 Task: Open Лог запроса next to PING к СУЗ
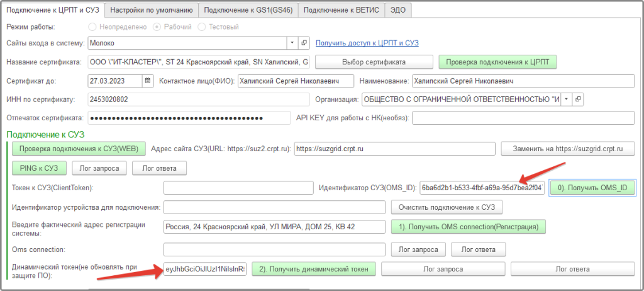click(99, 168)
